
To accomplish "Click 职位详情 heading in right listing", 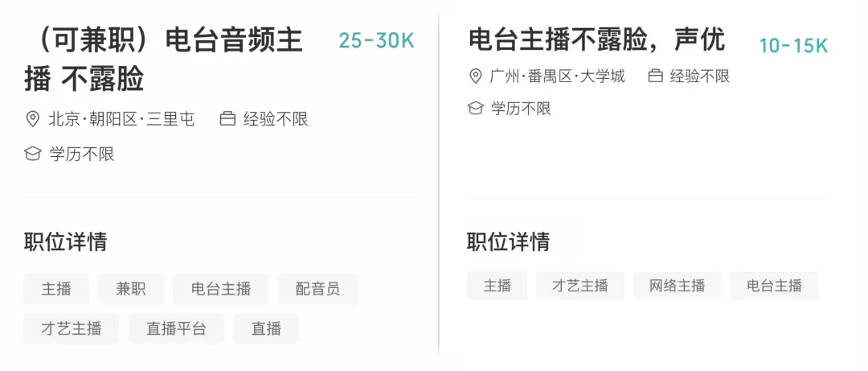I will click(508, 241).
